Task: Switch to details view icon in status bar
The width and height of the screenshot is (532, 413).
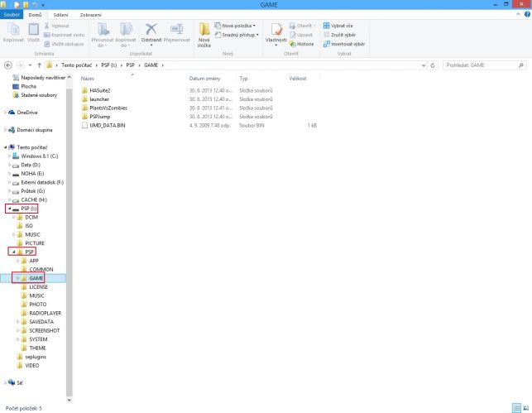Action: click(516, 408)
